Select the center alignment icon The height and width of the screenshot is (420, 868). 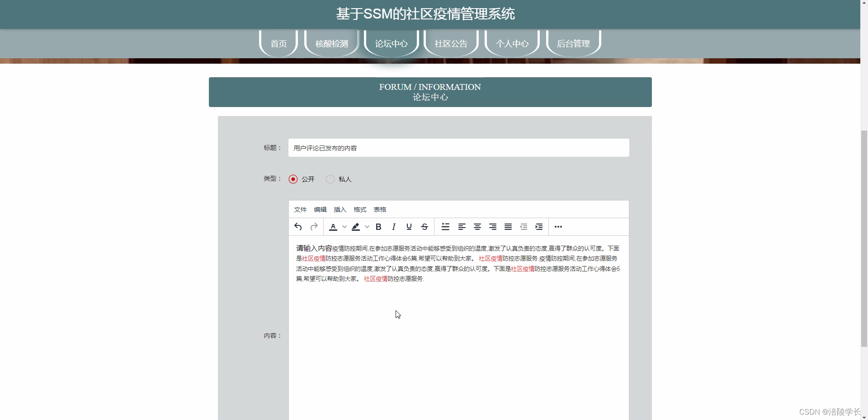[477, 227]
